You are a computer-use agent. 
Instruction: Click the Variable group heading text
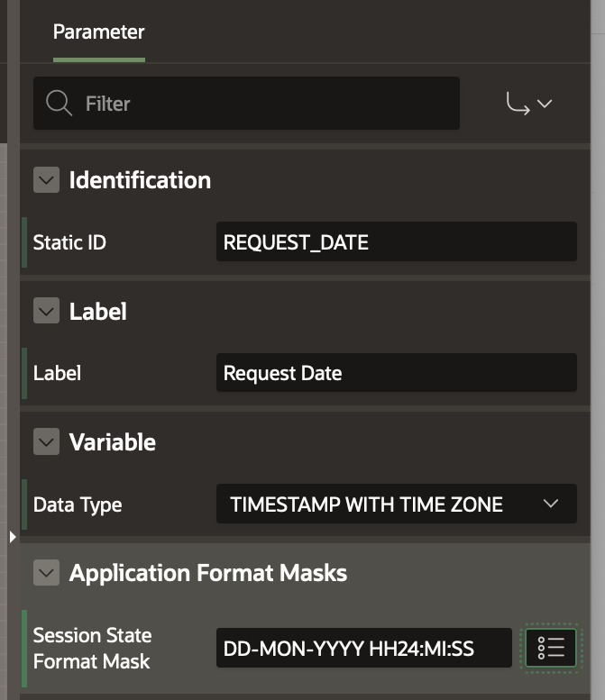point(112,442)
